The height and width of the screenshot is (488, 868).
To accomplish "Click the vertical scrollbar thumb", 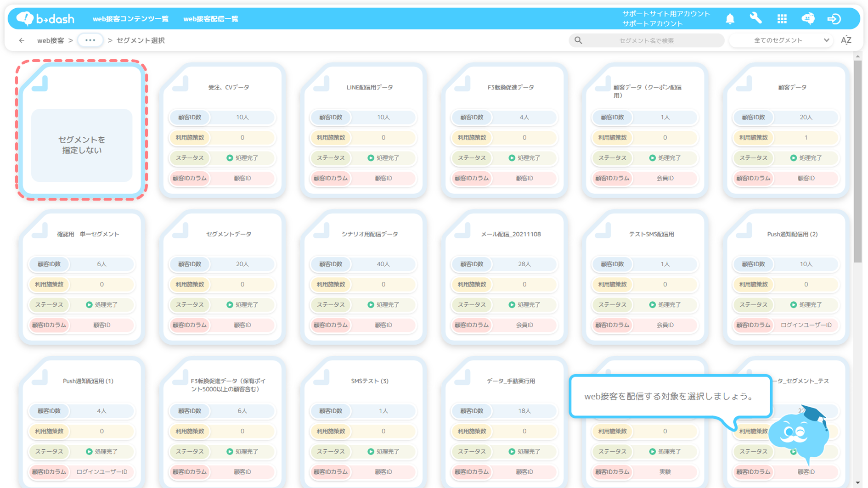I will (x=857, y=161).
